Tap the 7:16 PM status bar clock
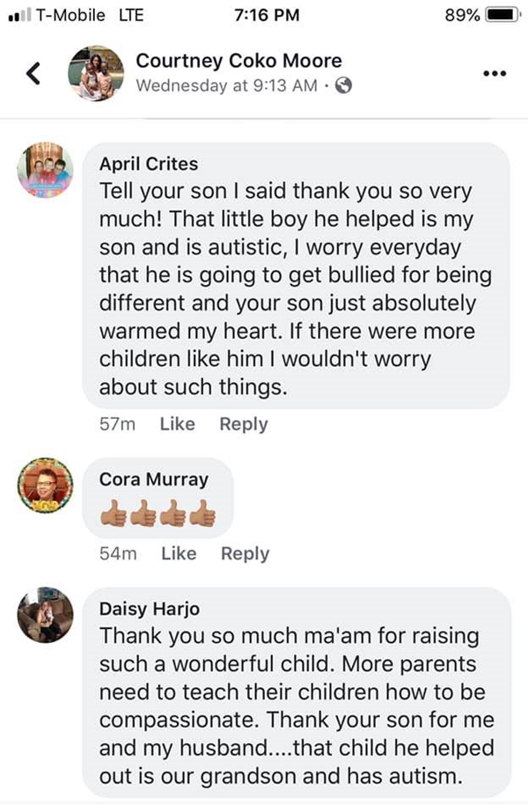Viewport: 528px width, 812px height. tap(268, 15)
